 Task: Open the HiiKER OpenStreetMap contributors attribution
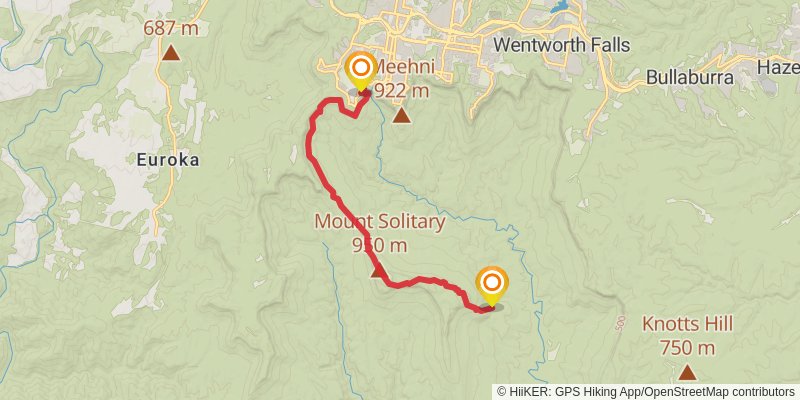(646, 392)
